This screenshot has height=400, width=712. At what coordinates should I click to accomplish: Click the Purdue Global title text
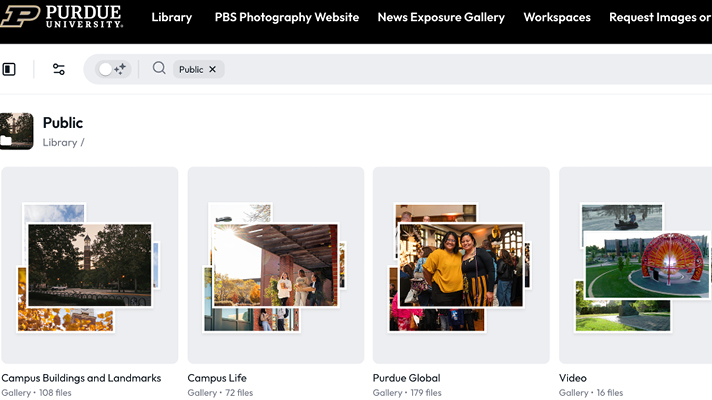[406, 378]
